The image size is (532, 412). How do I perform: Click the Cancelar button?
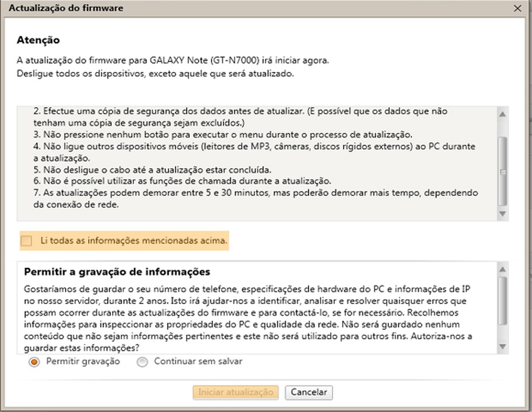click(x=309, y=392)
